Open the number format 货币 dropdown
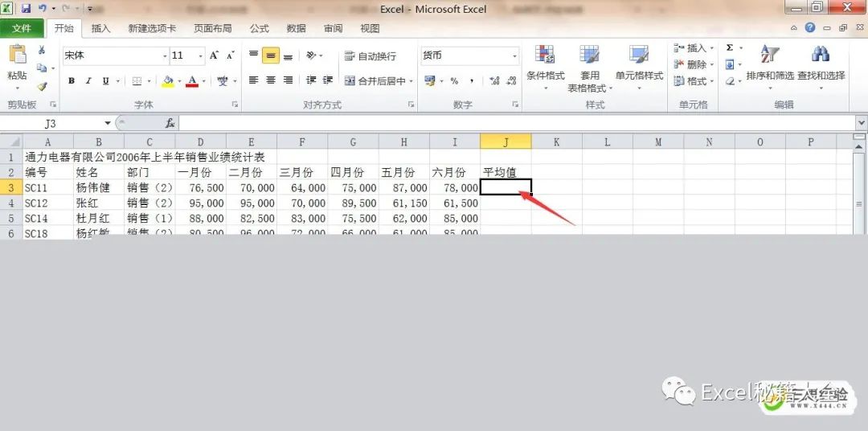868x431 pixels. pyautogui.click(x=514, y=56)
